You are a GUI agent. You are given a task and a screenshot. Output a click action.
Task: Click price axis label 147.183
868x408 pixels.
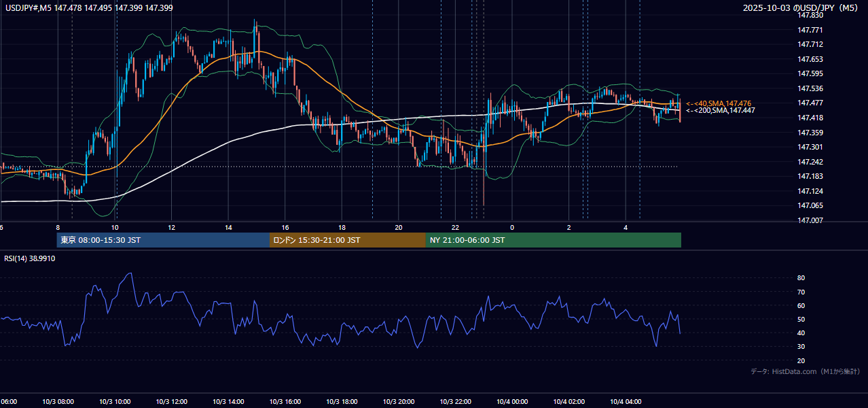click(810, 176)
